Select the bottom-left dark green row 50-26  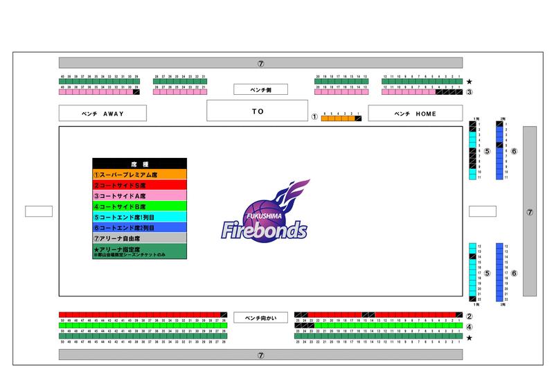click(143, 336)
